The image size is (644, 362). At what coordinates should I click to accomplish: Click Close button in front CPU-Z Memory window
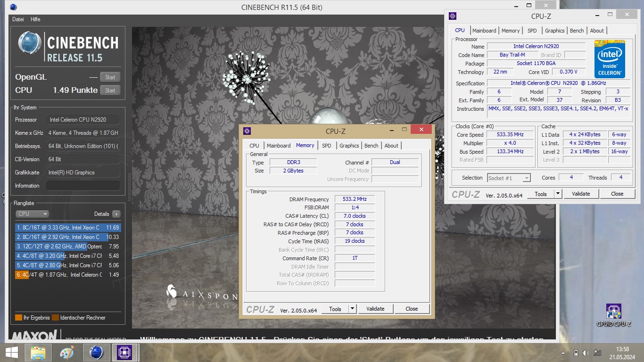[x=412, y=309]
